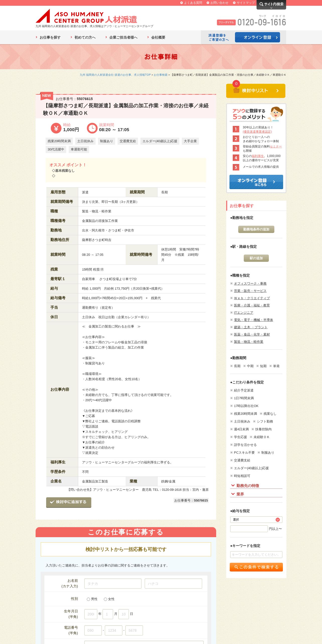Screen dimensions: 322x644
Task: Click the magnifier on この条件で検索する
Action: pyautogui.click(x=236, y=567)
